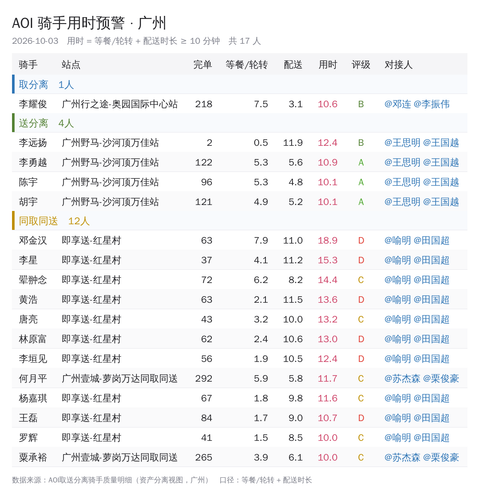Click rider name 李星
Image resolution: width=479 pixels, height=500 pixels.
point(28,260)
